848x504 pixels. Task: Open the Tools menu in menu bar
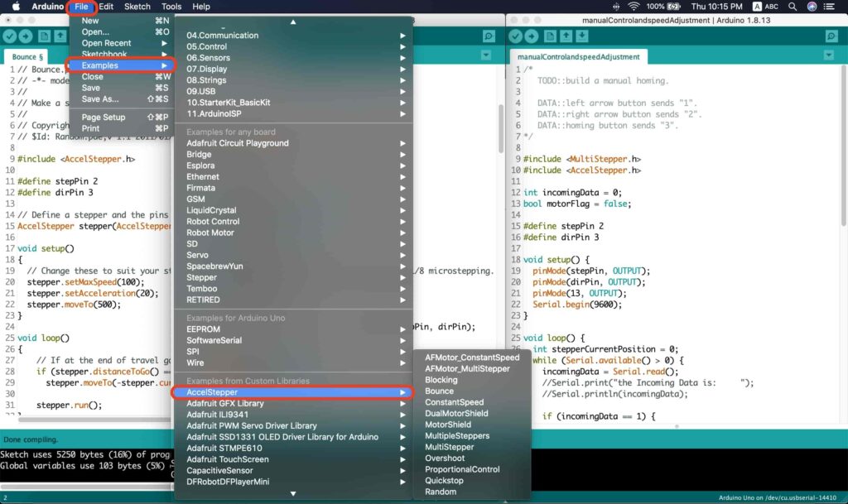click(171, 7)
